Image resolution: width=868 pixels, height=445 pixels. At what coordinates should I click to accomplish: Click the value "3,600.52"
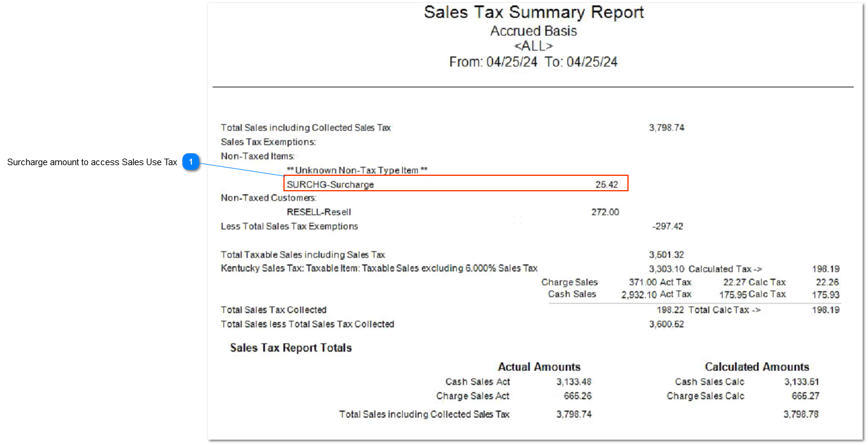(667, 324)
